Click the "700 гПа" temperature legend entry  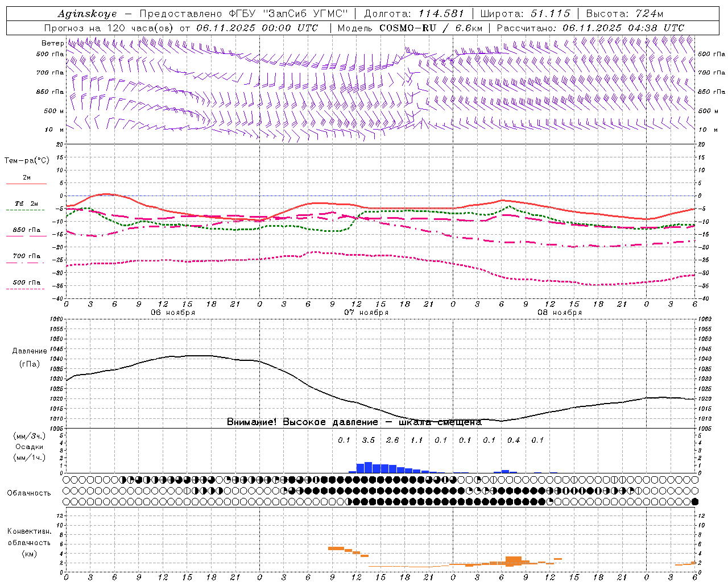(26, 256)
